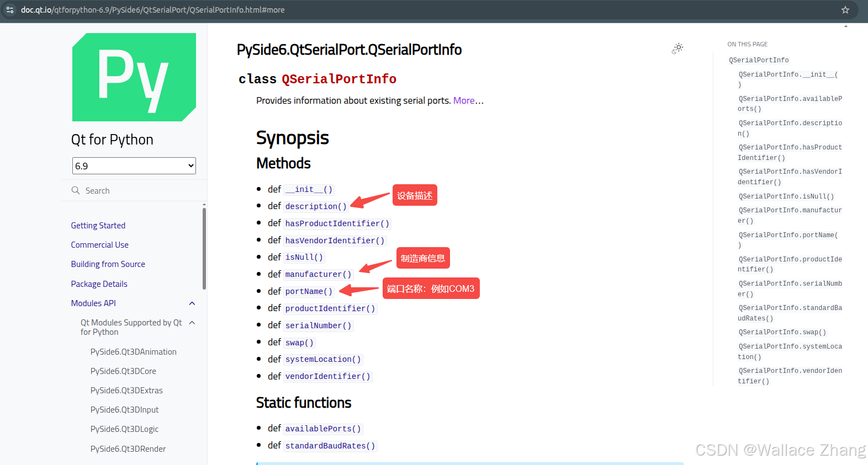868x465 pixels.
Task: Open the isNull() method link
Action: click(304, 257)
